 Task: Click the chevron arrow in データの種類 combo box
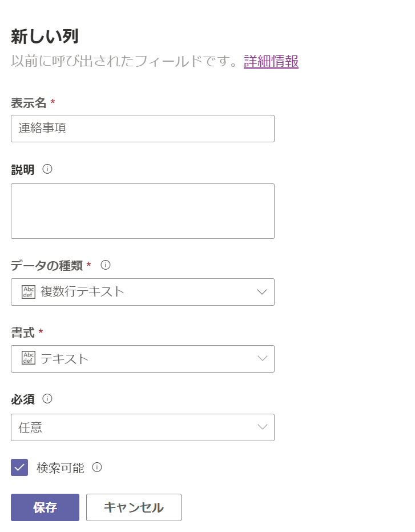click(262, 292)
